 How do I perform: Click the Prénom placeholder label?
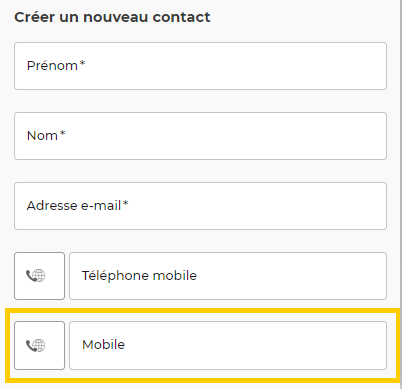(x=52, y=66)
